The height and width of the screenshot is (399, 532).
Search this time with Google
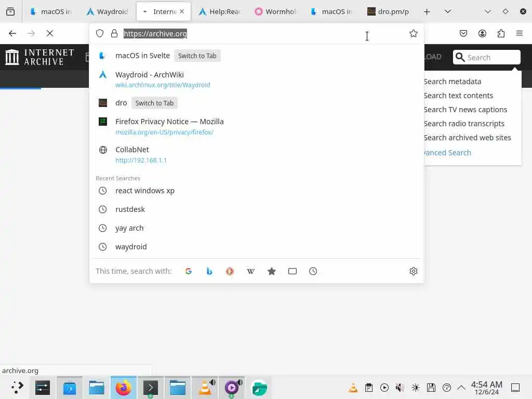pos(189,271)
